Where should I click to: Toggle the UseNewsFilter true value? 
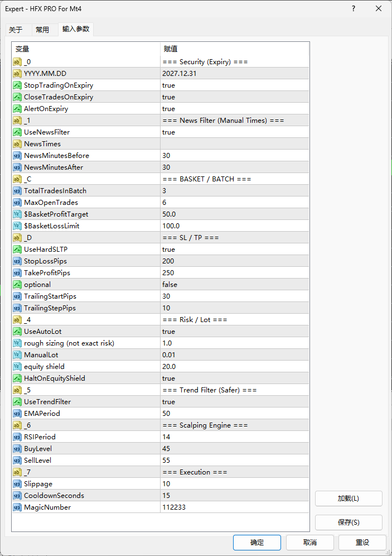click(234, 132)
